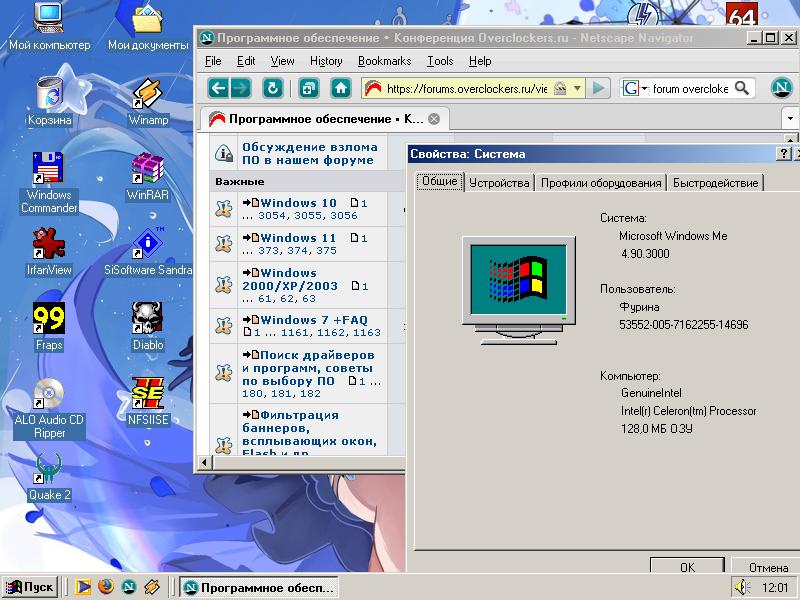Click the URL address input field

point(467,89)
